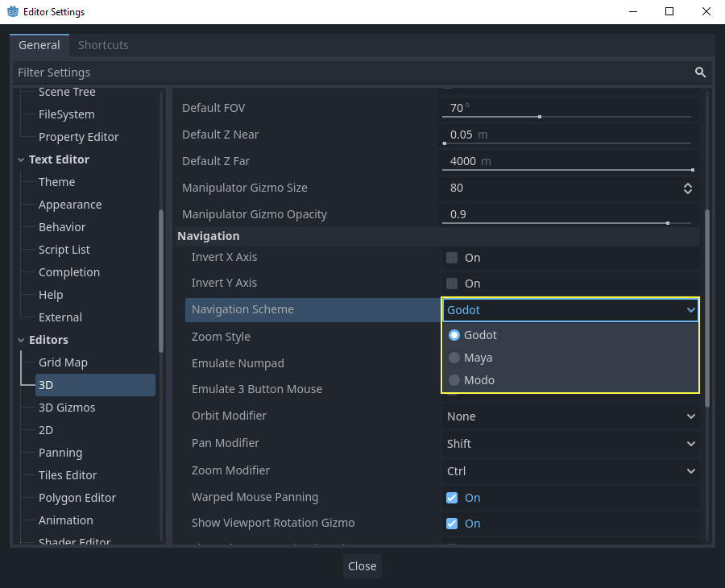
Task: Switch to the Shortcuts tab
Action: point(103,45)
